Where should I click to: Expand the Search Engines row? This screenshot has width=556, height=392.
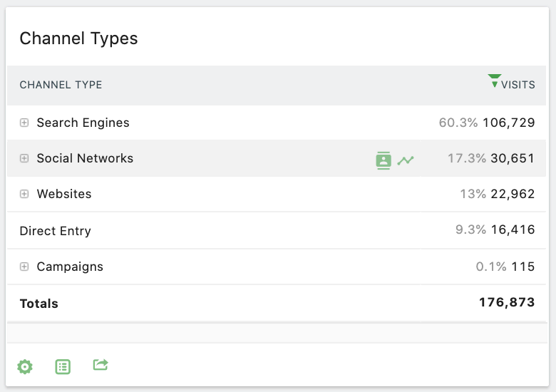24,123
